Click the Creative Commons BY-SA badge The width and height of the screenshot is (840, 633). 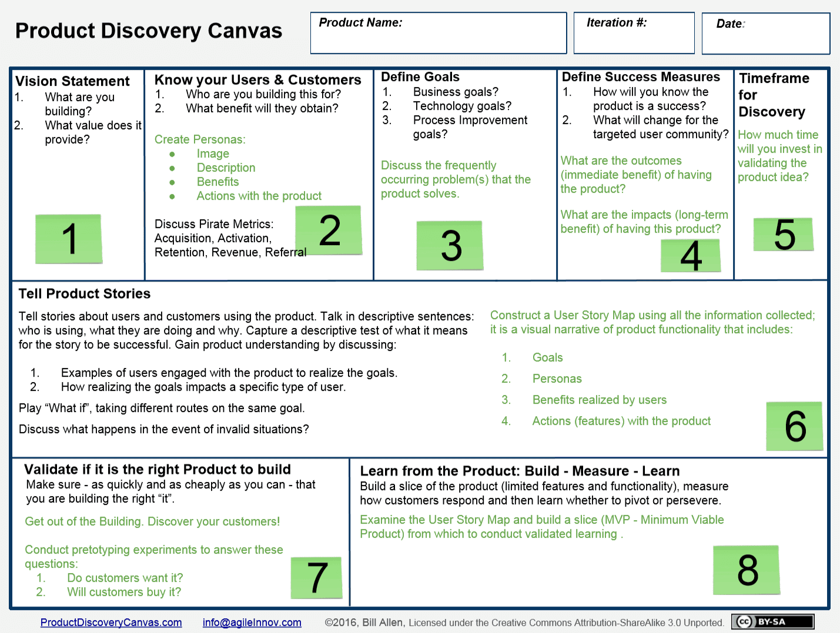click(773, 622)
